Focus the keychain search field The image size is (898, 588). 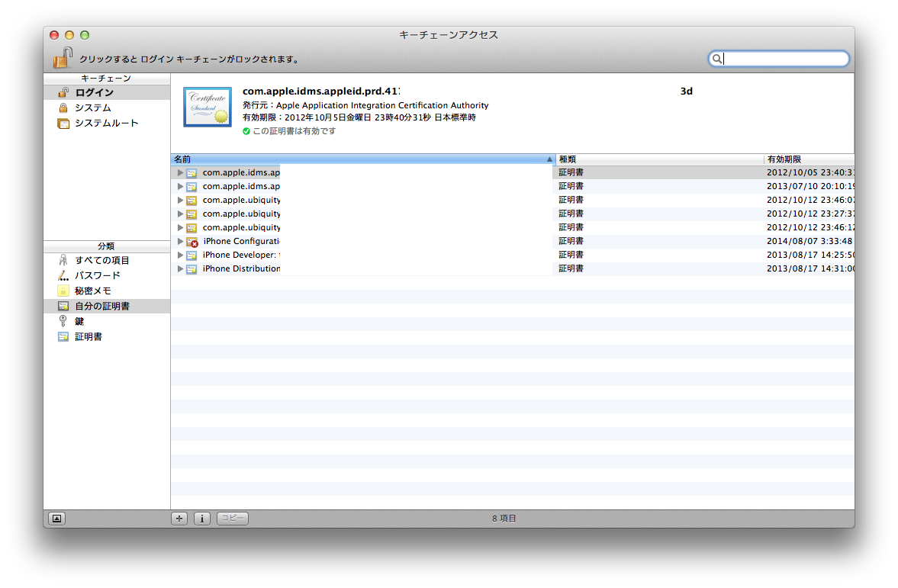(x=779, y=59)
